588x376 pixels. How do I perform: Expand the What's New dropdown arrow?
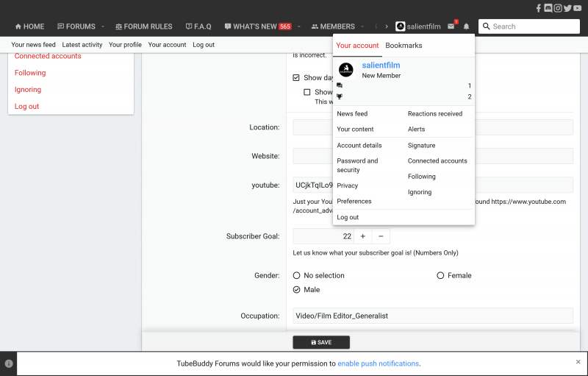(299, 26)
